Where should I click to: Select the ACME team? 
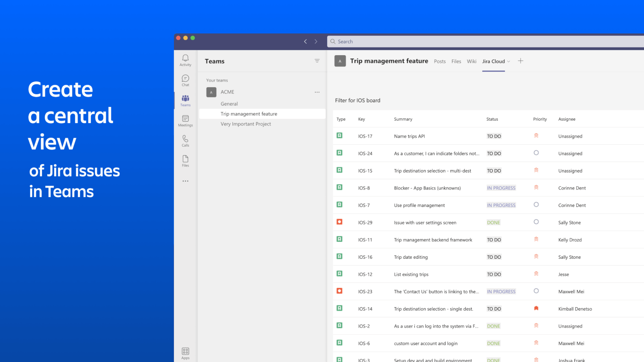[x=227, y=92]
